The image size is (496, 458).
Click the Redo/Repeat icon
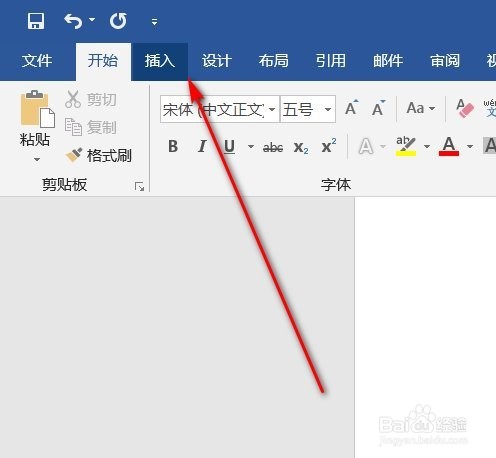pos(118,21)
